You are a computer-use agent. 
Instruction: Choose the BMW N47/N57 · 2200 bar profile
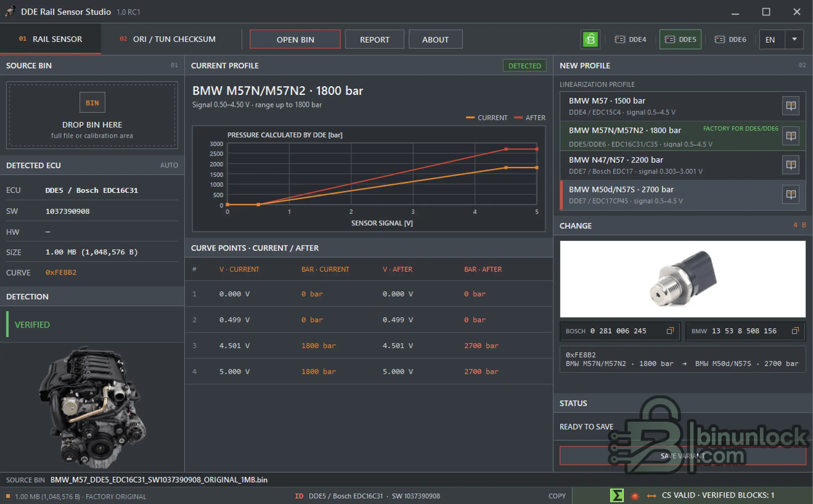[670, 165]
